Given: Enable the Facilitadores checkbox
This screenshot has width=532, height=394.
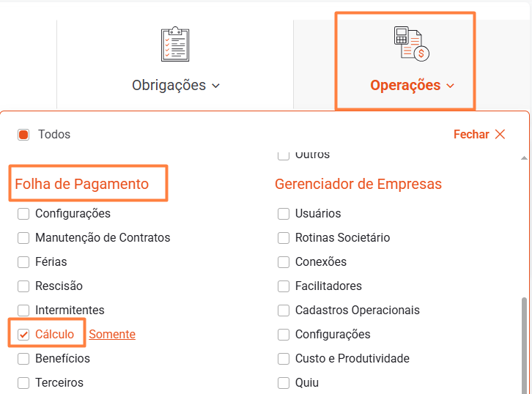Looking at the screenshot, I should click(x=284, y=286).
